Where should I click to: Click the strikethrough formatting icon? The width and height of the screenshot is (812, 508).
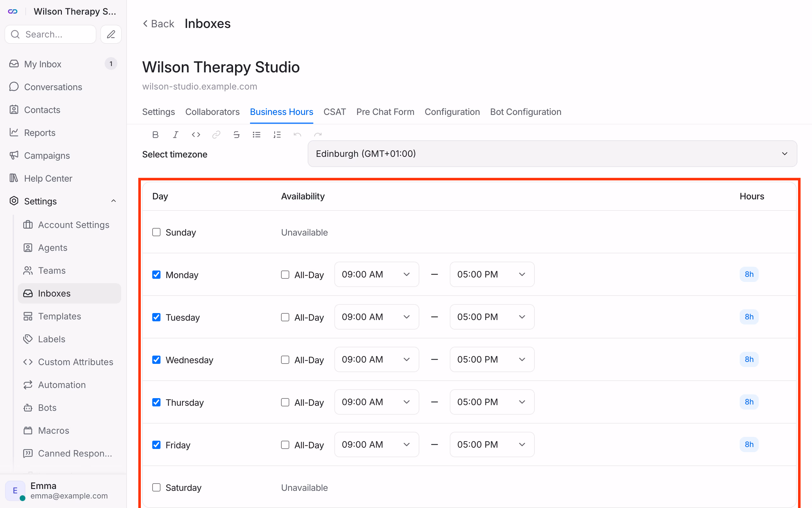pyautogui.click(x=236, y=135)
